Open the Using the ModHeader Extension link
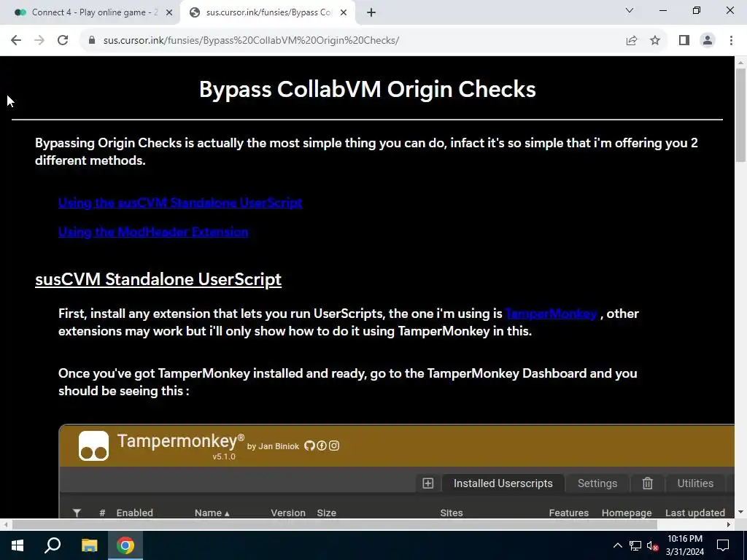The width and height of the screenshot is (747, 560). [153, 232]
